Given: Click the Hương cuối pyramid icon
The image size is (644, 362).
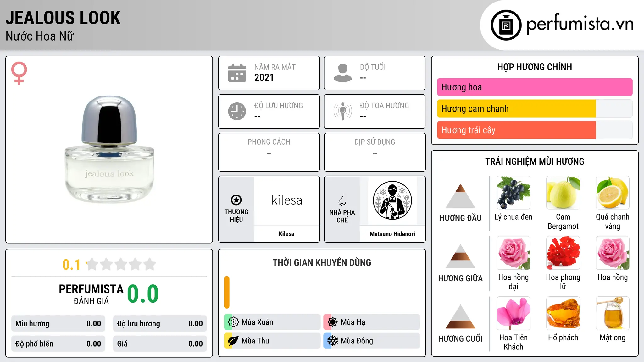Looking at the screenshot, I should (460, 316).
